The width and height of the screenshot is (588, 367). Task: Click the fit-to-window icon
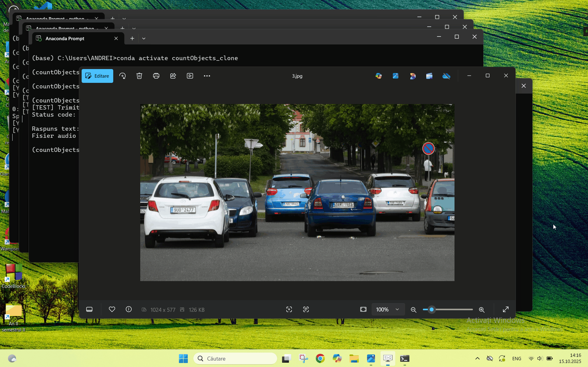(363, 309)
